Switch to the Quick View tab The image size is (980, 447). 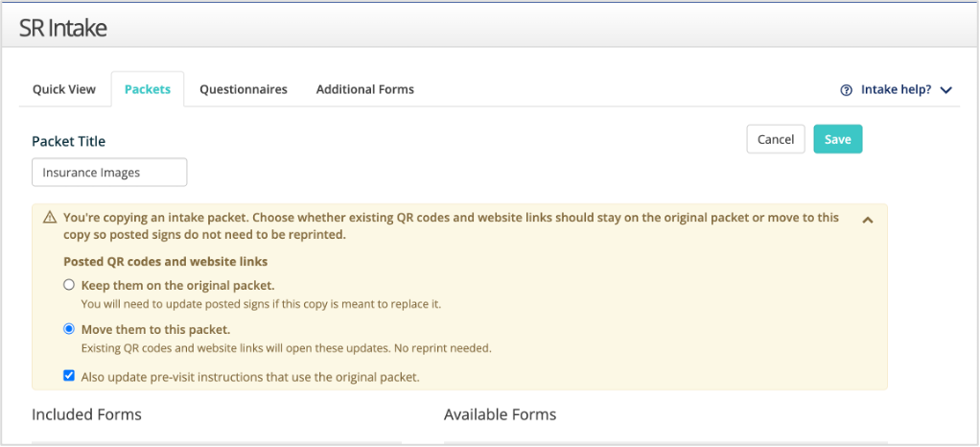coord(64,89)
